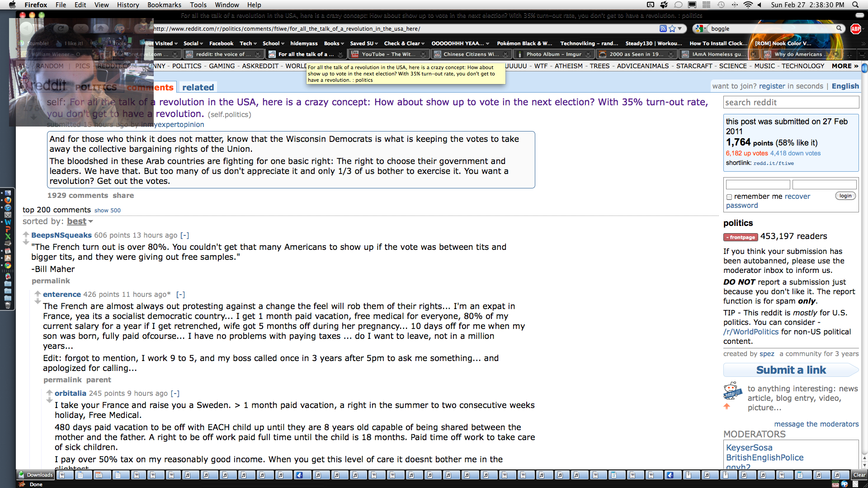This screenshot has height=488, width=868.
Task: Toggle the remember me checkbox
Action: click(729, 197)
